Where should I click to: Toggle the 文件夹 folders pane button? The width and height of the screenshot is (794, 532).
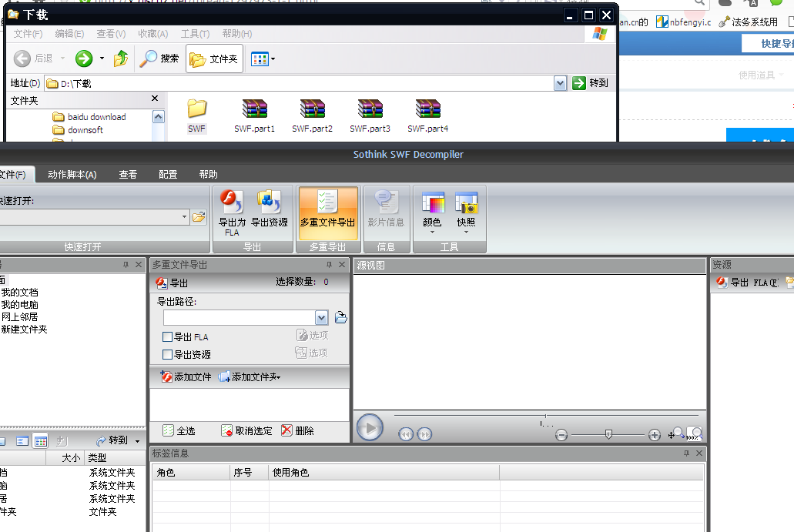215,59
